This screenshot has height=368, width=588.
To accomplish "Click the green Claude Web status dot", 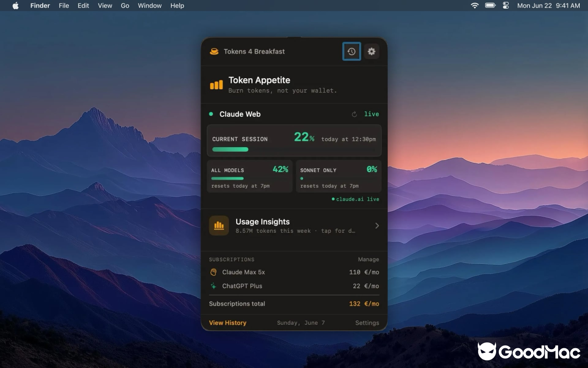I will pyautogui.click(x=211, y=114).
